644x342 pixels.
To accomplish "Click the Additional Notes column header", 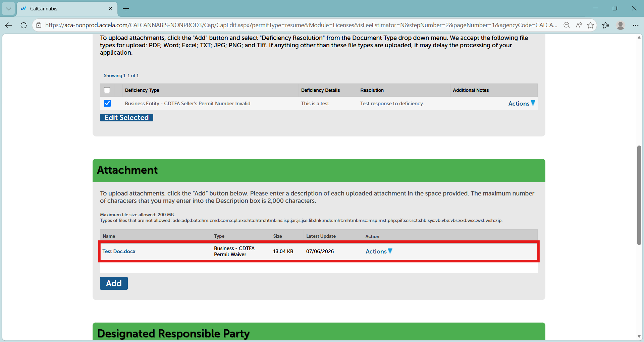I will point(471,90).
